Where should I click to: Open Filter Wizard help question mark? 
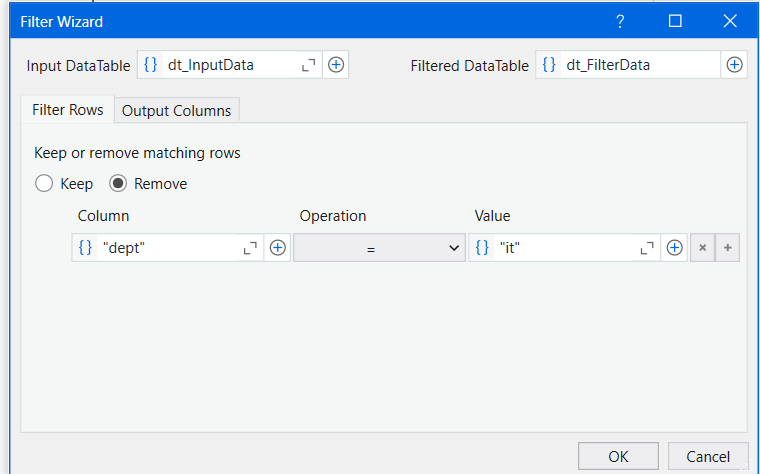620,21
